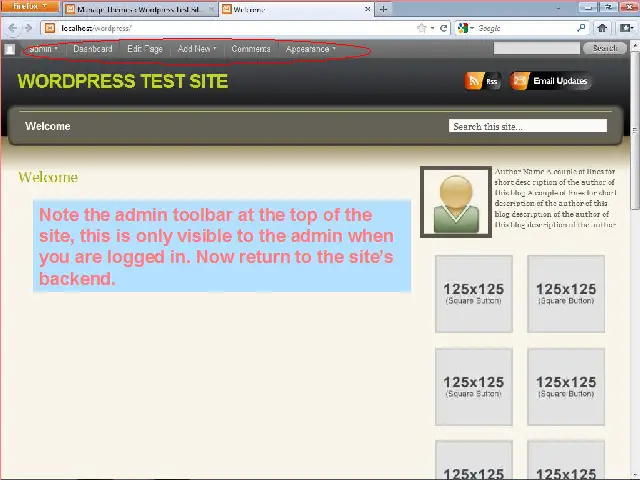The height and width of the screenshot is (480, 640).
Task: Click the RSS feed icon
Action: (x=474, y=81)
